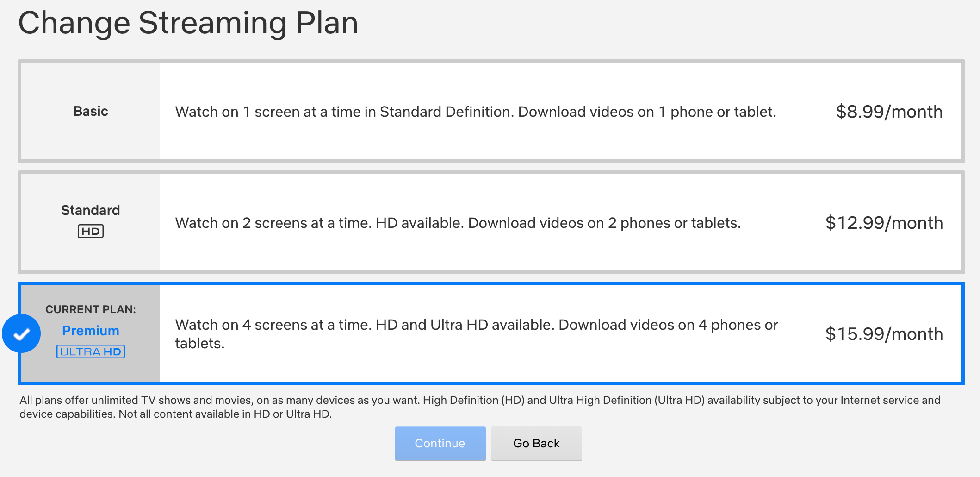Click the Premium plan description about 4 screens
The height and width of the screenshot is (477, 980).
(x=477, y=334)
